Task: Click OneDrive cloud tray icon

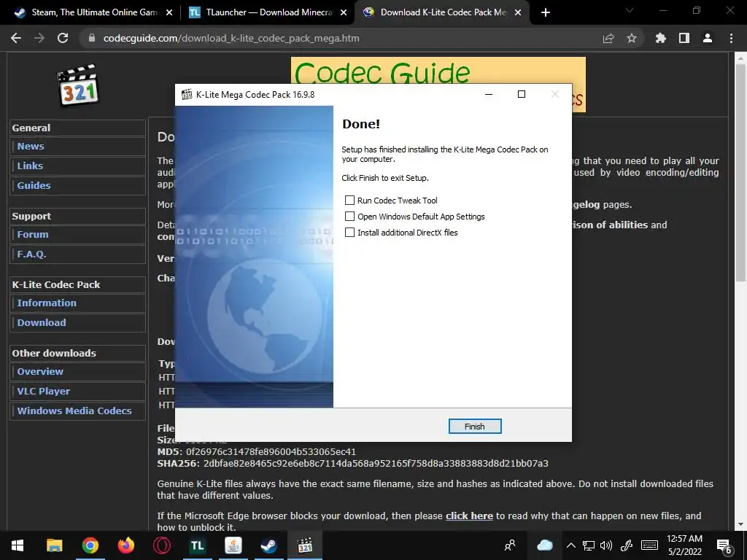Action: click(x=544, y=545)
